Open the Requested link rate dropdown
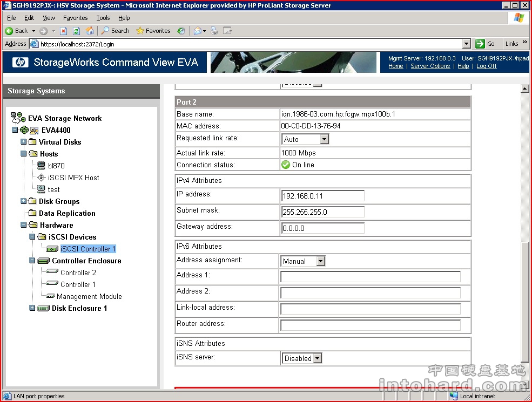532x402 pixels. click(x=305, y=139)
